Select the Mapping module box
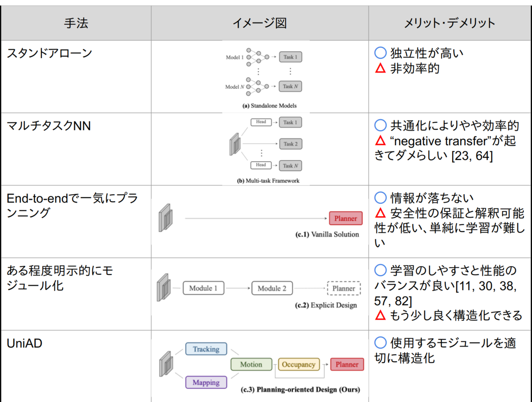Image resolution: width=532 pixels, height=402 pixels. [x=206, y=382]
